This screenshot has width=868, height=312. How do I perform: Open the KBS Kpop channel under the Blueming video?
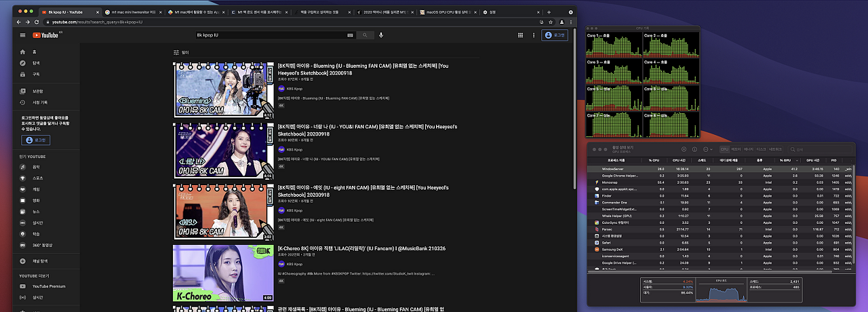[x=294, y=88]
